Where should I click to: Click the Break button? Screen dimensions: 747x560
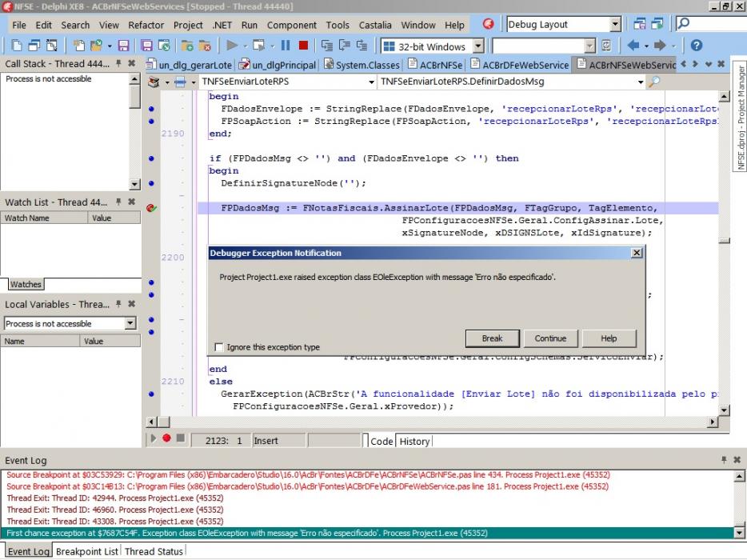click(492, 338)
